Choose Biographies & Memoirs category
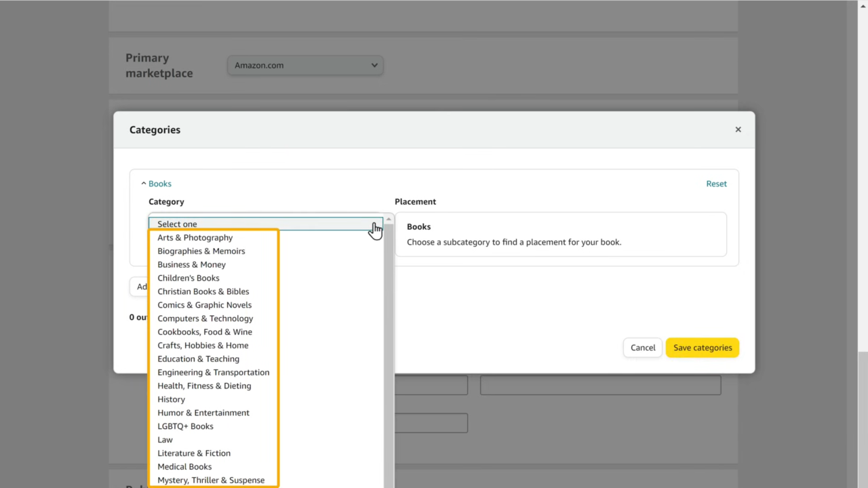The width and height of the screenshot is (868, 488). coord(266,251)
